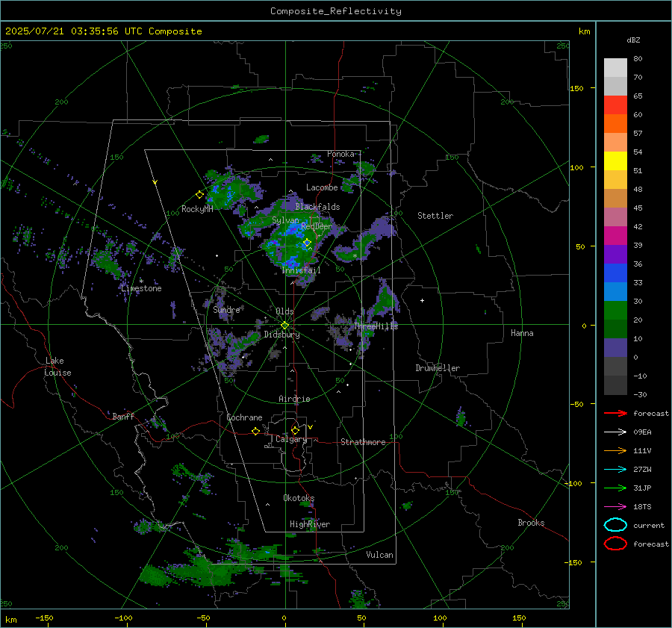Click the Calgary city label

coord(291,439)
